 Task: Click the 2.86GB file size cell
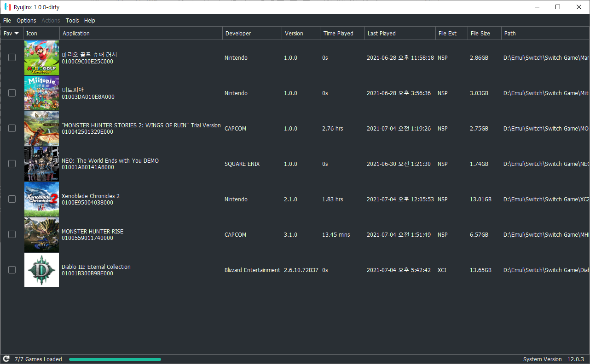point(479,58)
